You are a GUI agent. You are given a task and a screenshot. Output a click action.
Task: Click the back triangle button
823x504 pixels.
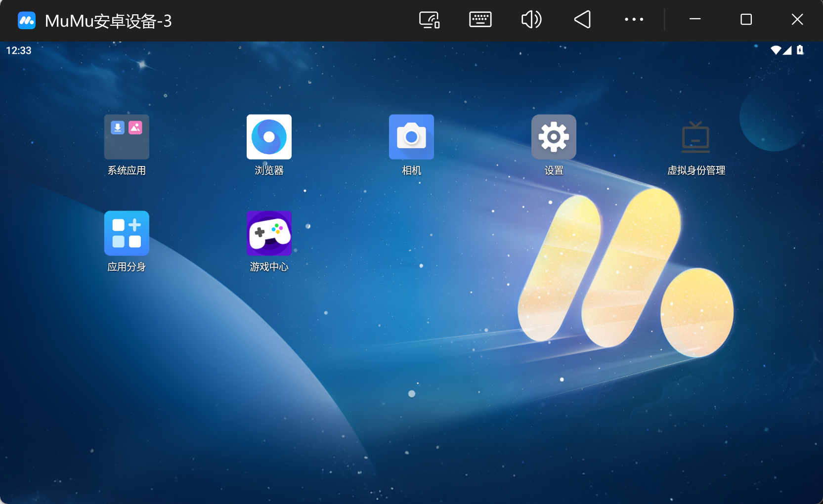pos(583,20)
